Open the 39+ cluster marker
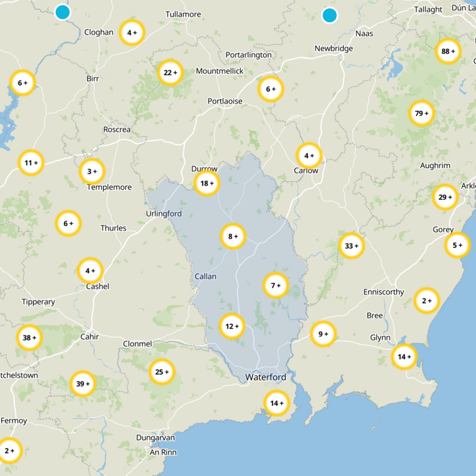The height and width of the screenshot is (476, 476). click(x=83, y=384)
